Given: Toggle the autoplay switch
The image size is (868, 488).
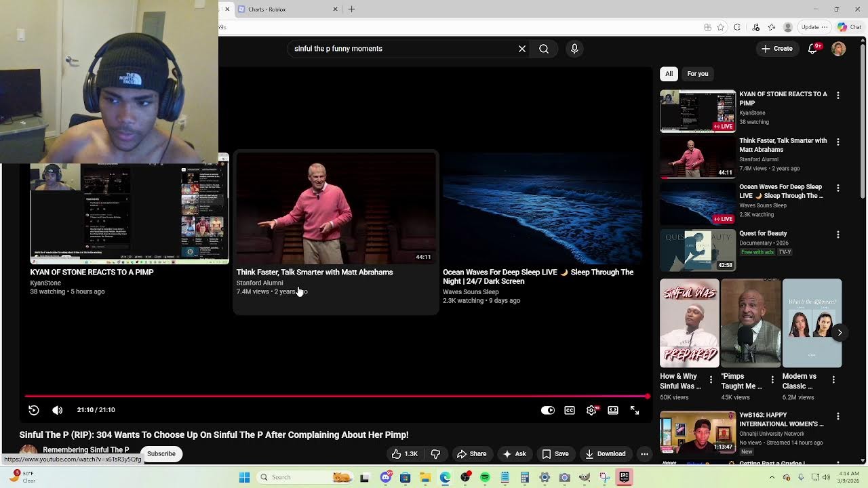Looking at the screenshot, I should click(x=548, y=410).
